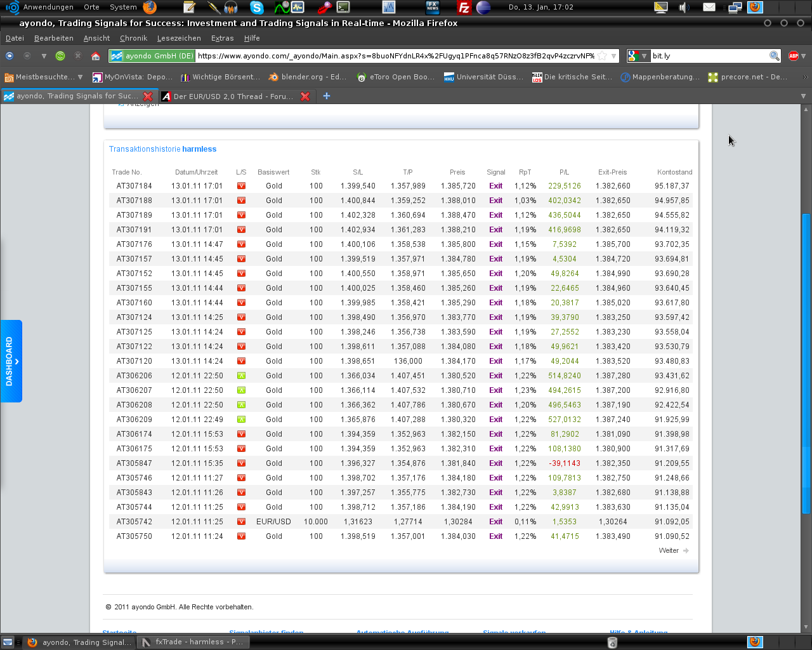Switch to fxTrade window in the taskbar
The image size is (812, 650).
point(193,642)
